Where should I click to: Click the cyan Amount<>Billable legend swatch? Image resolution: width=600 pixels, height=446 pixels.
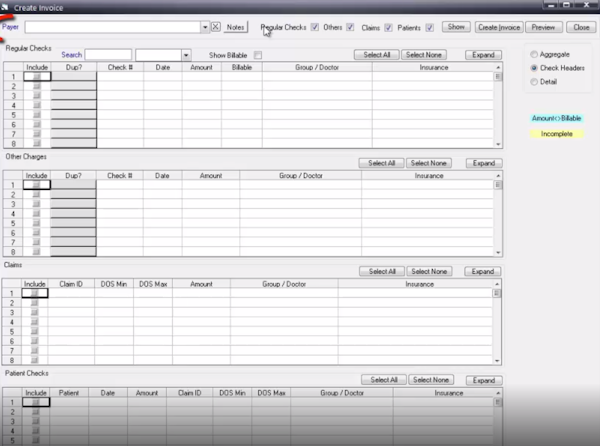click(558, 118)
